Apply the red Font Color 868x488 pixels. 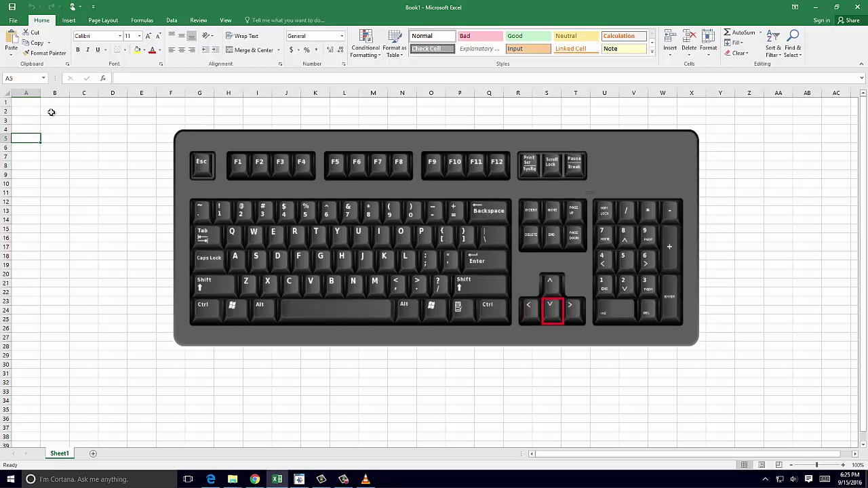coord(152,50)
